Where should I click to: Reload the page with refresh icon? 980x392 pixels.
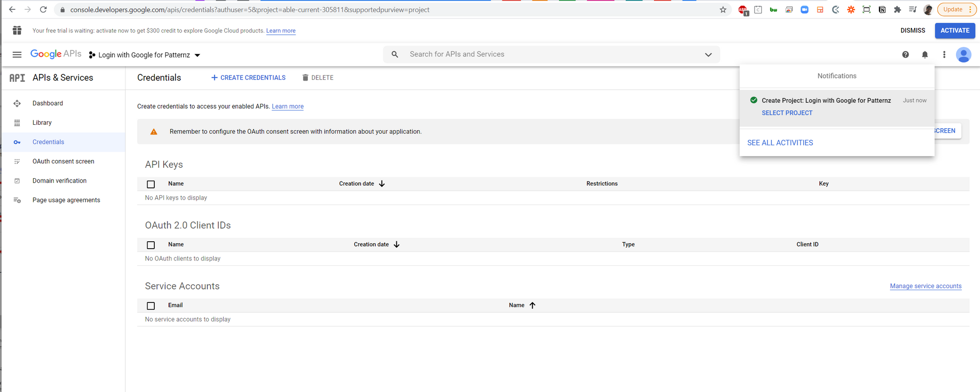point(44,9)
